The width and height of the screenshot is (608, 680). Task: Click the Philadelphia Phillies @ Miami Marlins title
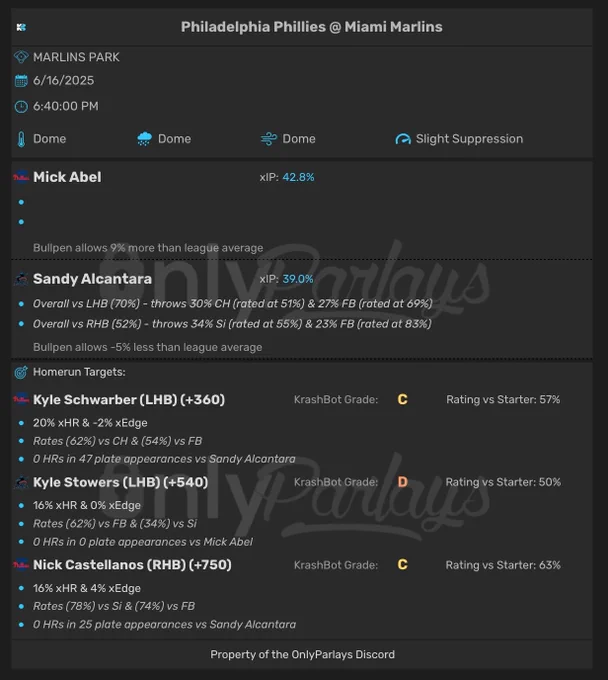(x=311, y=27)
